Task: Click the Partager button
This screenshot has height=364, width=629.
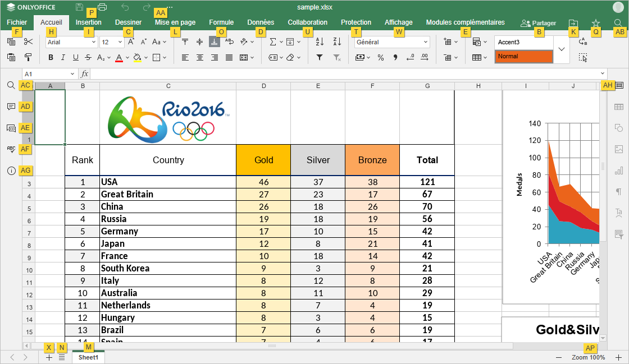Action: click(538, 23)
